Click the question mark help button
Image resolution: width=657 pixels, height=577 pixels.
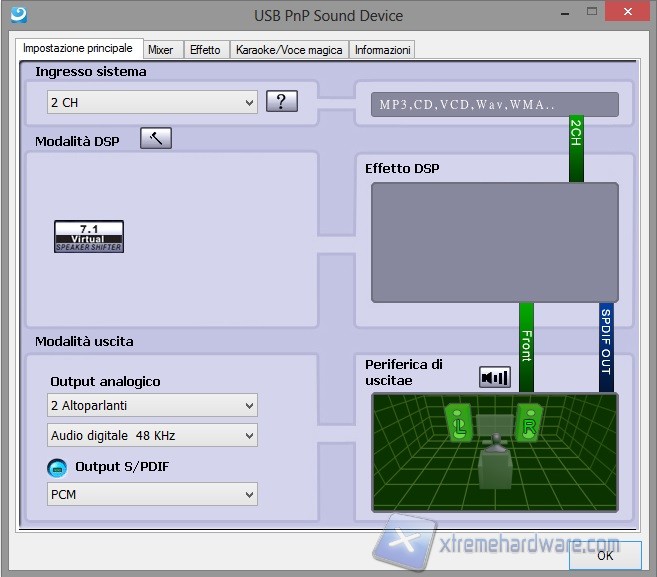point(282,101)
